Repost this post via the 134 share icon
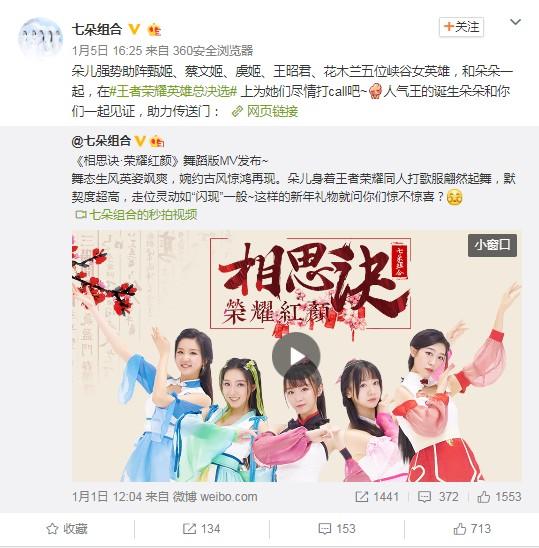 click(x=202, y=529)
